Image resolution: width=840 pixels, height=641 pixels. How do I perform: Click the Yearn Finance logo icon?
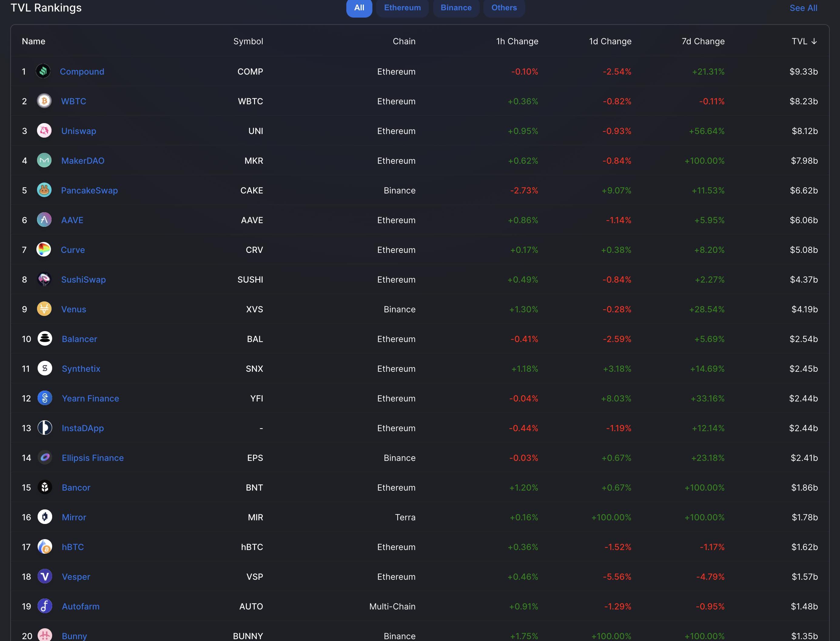pos(45,398)
